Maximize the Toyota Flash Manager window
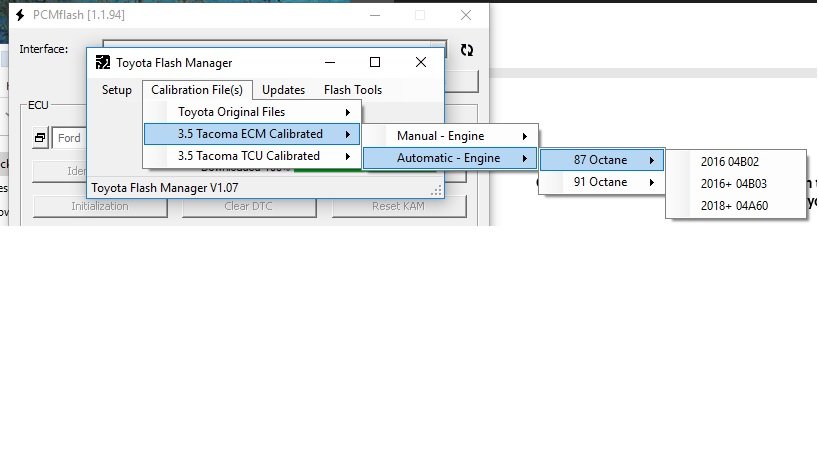 click(375, 62)
